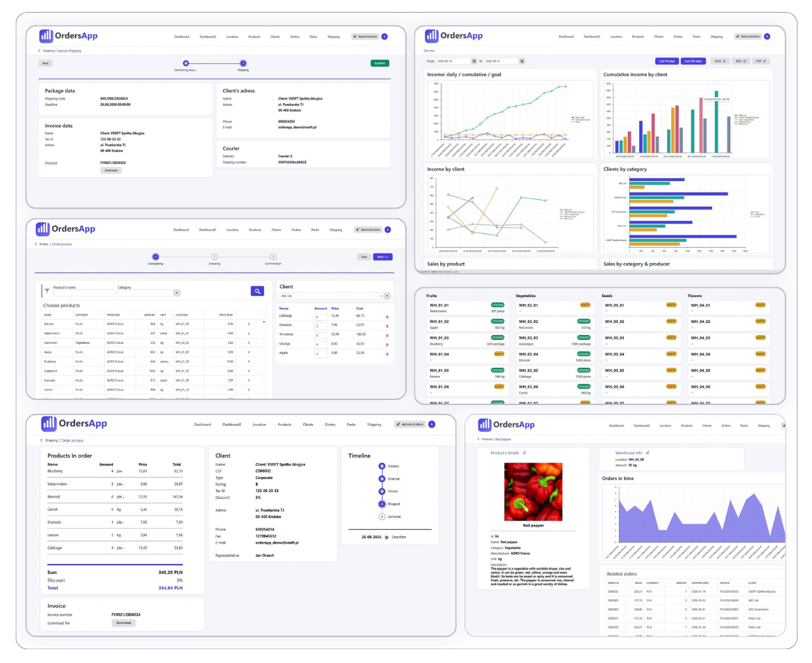
Task: Open Products menu in Execute Shipping window
Action: [x=254, y=37]
